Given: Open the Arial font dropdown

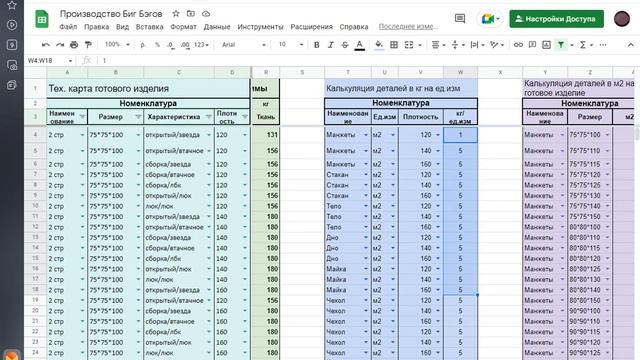Looking at the screenshot, I should 244,44.
